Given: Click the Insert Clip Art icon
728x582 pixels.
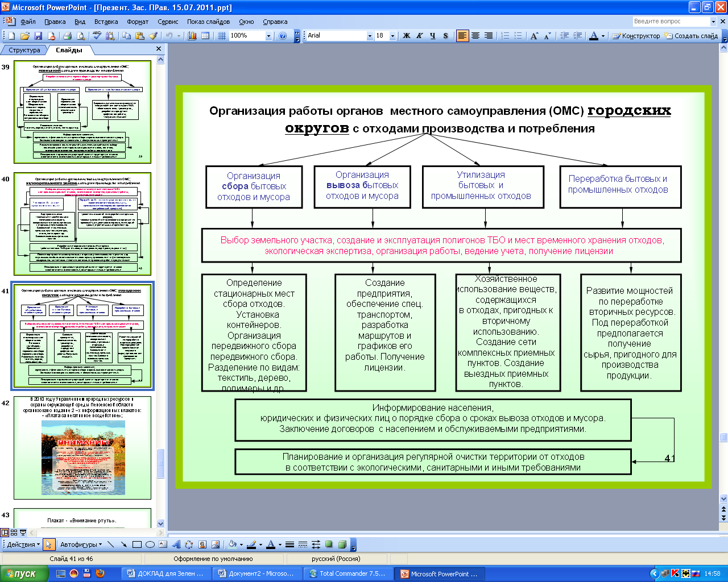Looking at the screenshot, I should tap(202, 544).
